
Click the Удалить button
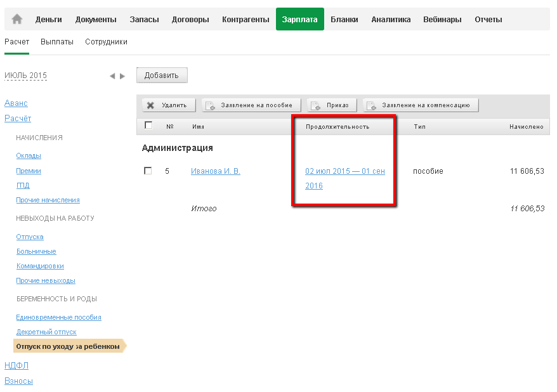169,105
